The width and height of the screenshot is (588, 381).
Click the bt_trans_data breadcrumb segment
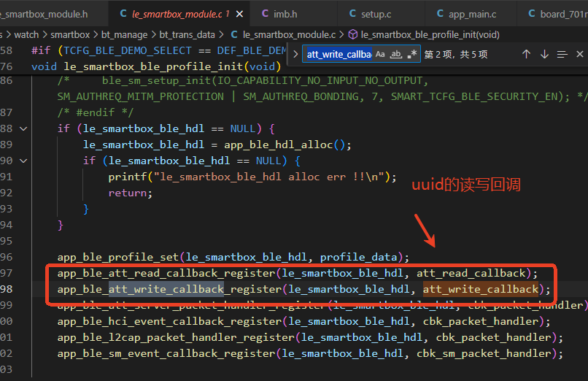click(187, 35)
